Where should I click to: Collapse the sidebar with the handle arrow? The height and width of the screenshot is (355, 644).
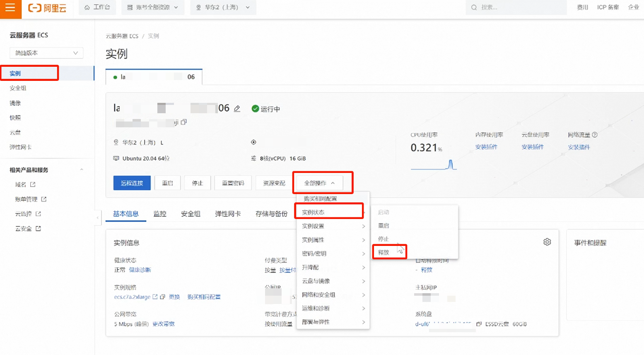click(98, 217)
